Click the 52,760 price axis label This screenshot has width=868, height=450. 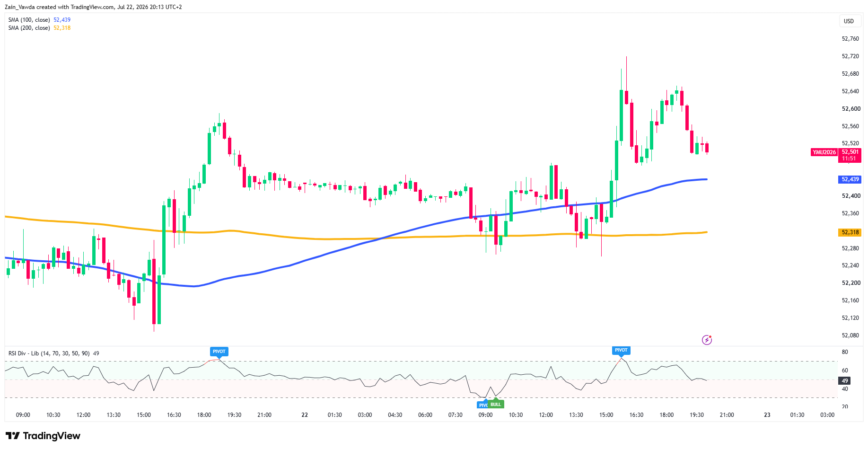[x=850, y=39]
